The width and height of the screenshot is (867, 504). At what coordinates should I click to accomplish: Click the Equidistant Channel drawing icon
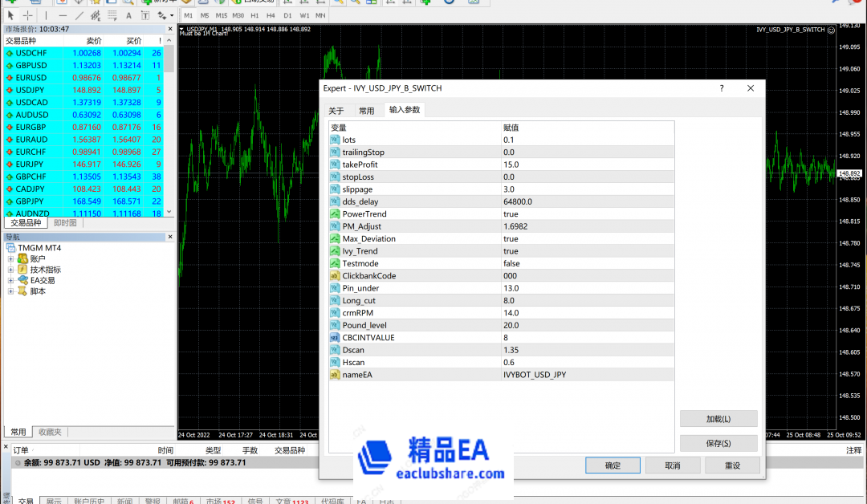pos(96,14)
